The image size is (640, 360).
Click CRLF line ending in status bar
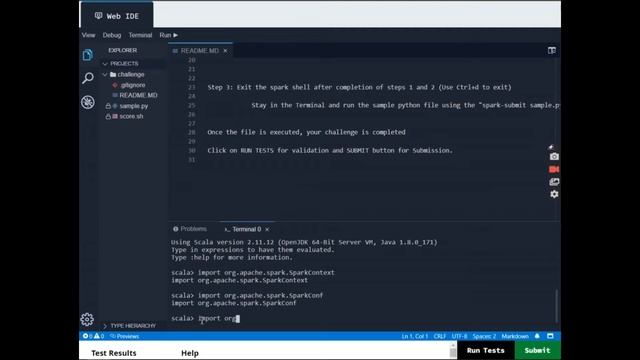click(x=440, y=336)
